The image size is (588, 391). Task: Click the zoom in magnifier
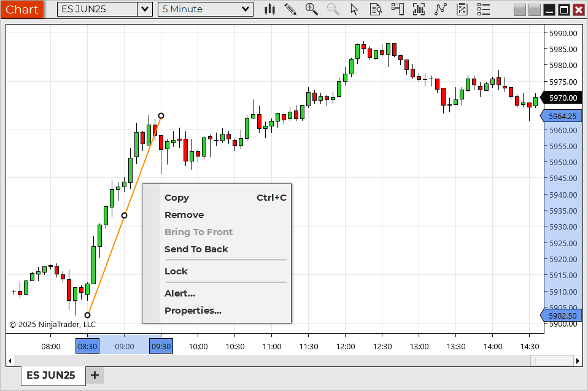point(312,9)
